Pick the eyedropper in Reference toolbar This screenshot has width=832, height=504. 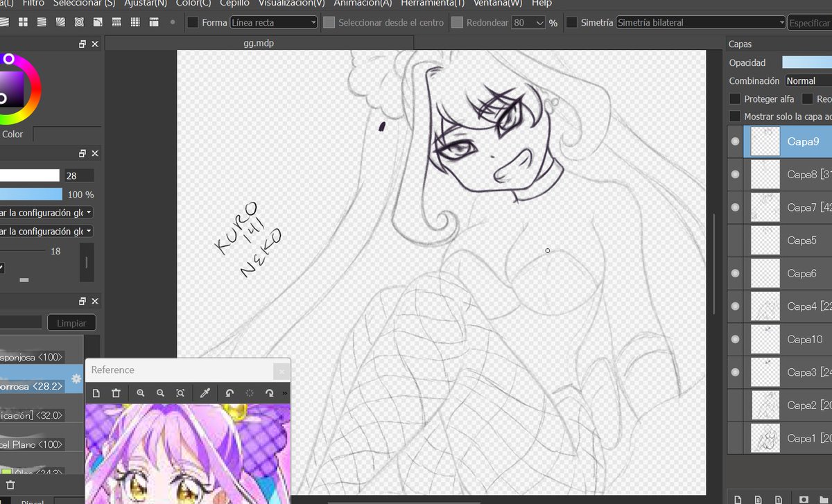click(x=205, y=393)
